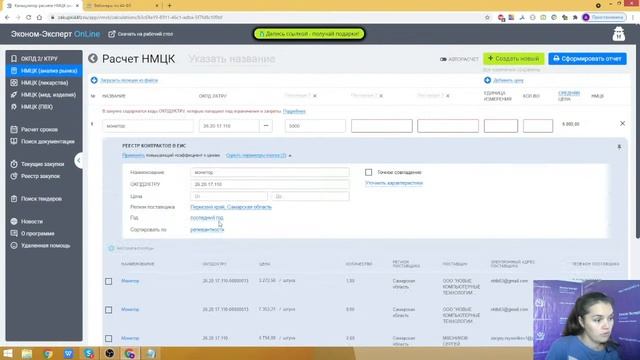This screenshot has height=360, width=640.
Task: Select the third Монитор result checkbox
Action: coord(109,338)
